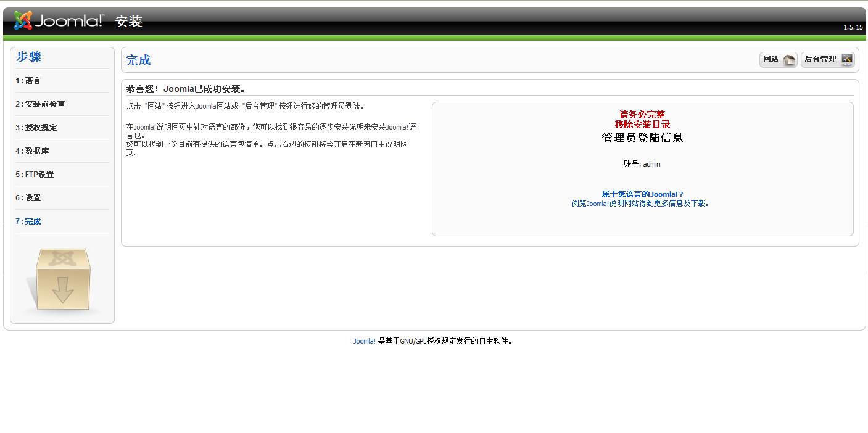Click the 账号: admin text
Viewport: 868px width, 433px height.
pyautogui.click(x=642, y=164)
